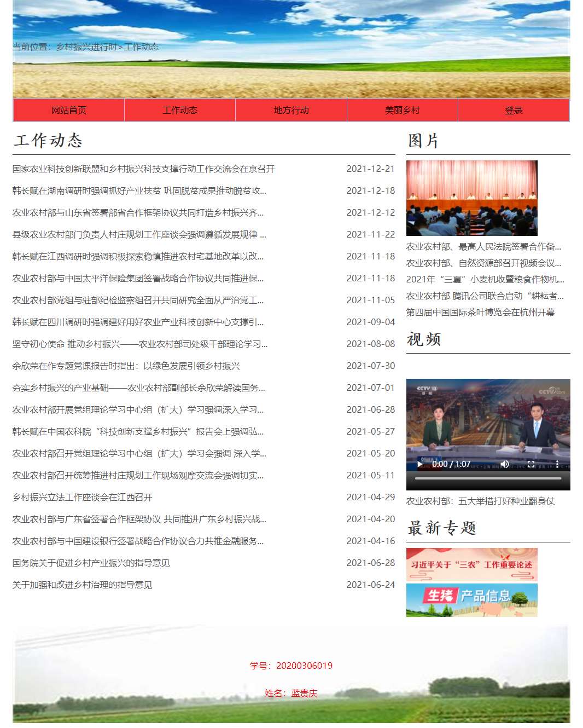Click the 乡村振兴进行时 breadcrumb link
Image resolution: width=583 pixels, height=728 pixels.
[x=86, y=47]
